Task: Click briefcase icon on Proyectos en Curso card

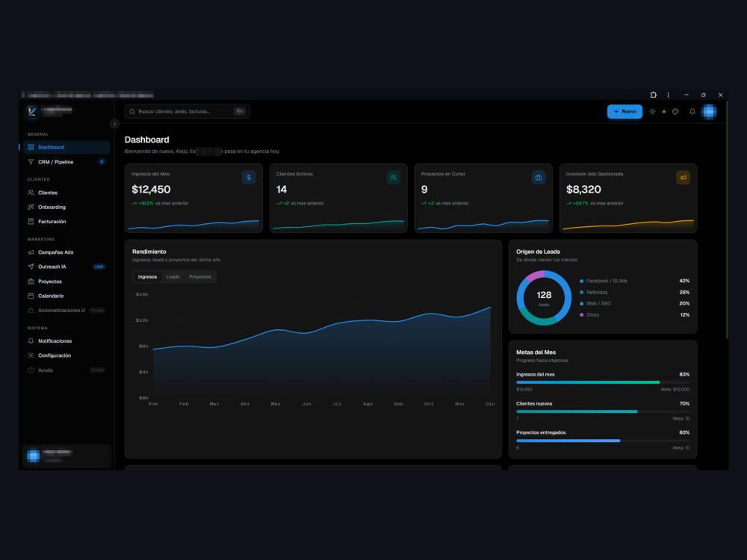Action: 539,178
